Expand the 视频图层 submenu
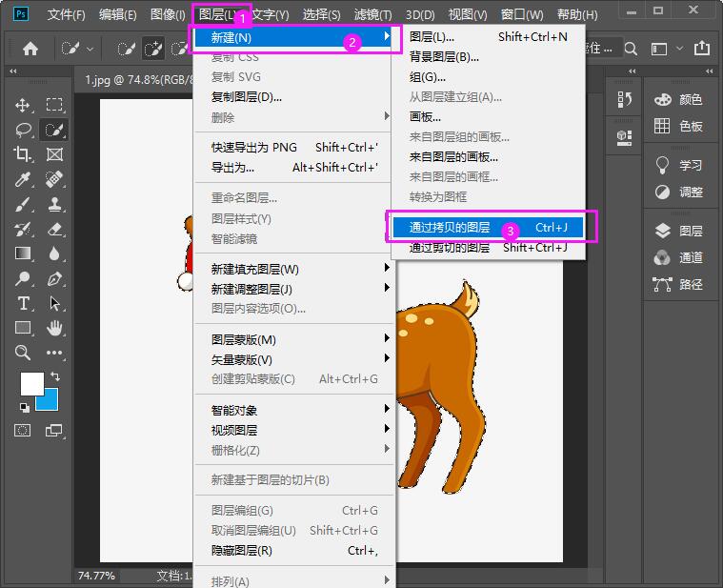 click(x=294, y=430)
